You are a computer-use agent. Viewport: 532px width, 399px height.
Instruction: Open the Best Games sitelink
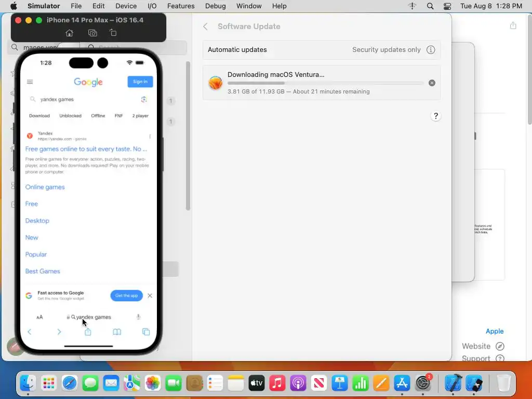(43, 271)
